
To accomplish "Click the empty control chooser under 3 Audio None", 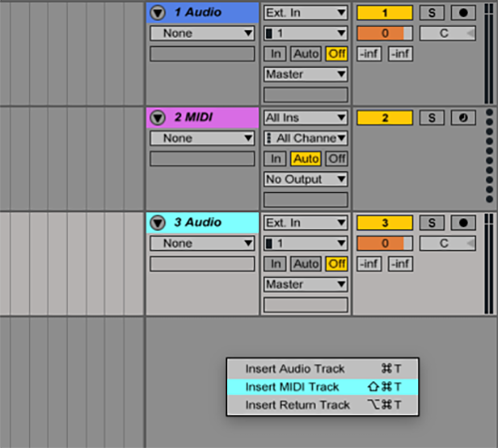I will coord(202,264).
